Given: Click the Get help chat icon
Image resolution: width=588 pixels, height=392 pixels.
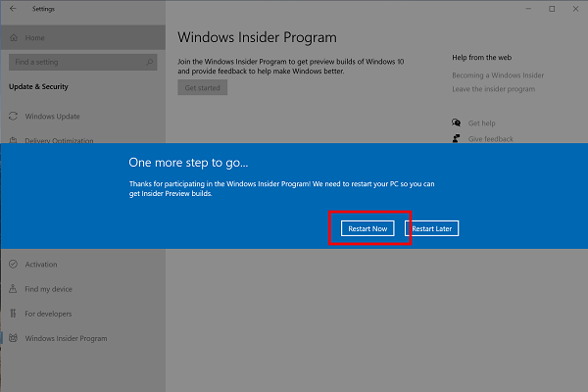Looking at the screenshot, I should [x=457, y=122].
